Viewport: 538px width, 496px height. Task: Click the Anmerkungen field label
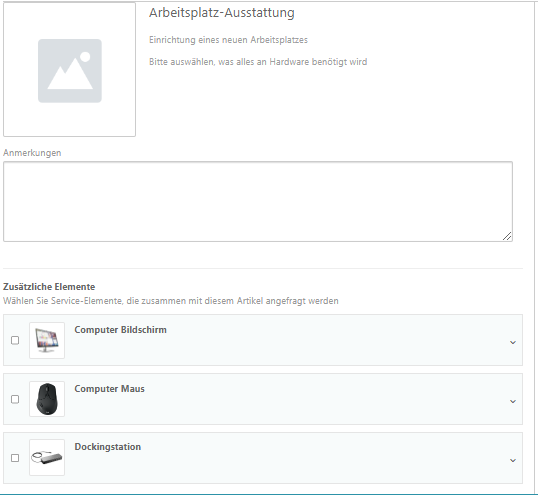click(32, 153)
